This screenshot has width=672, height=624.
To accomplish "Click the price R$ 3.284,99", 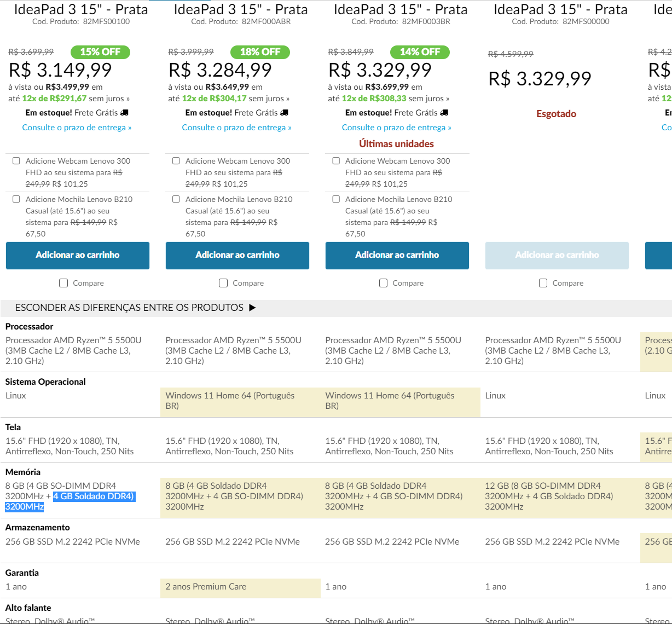I will 220,70.
